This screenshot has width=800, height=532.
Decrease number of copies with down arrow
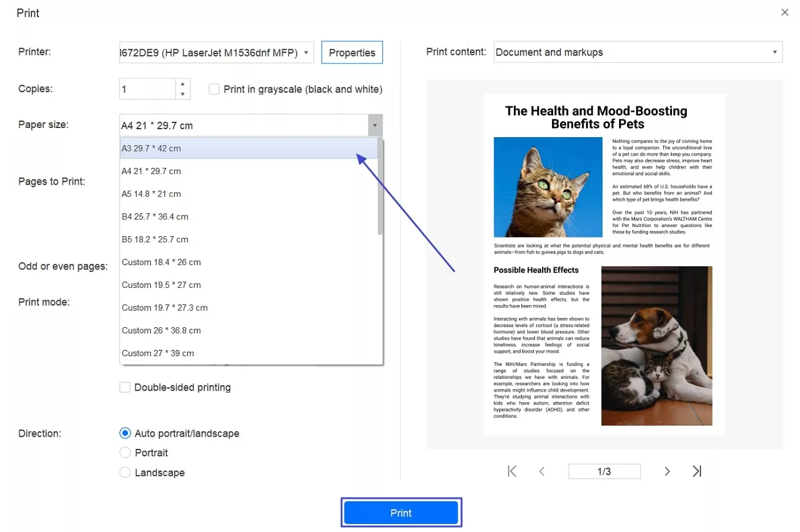183,94
